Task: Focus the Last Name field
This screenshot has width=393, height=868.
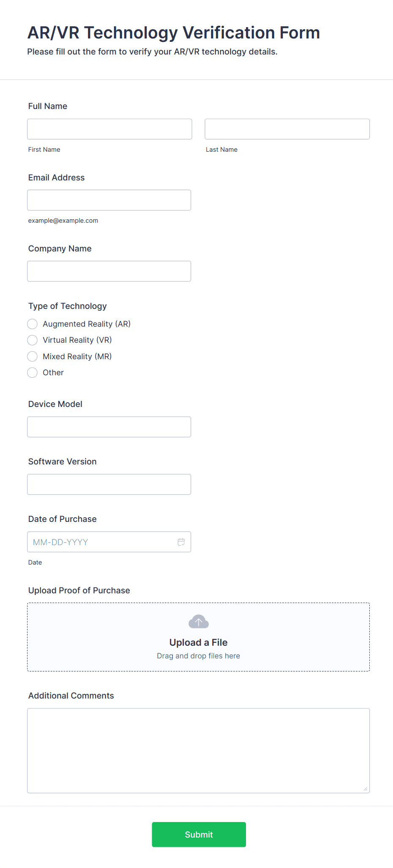Action: click(287, 129)
